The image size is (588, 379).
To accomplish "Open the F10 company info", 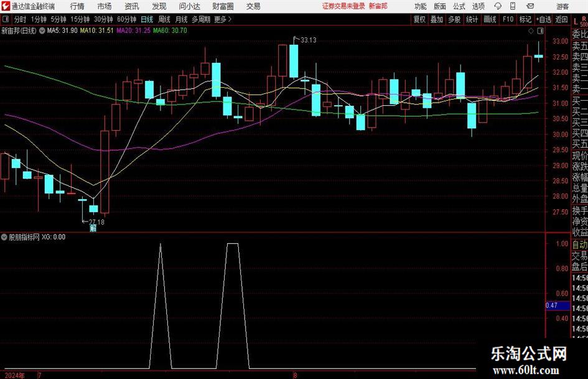I will tap(508, 19).
